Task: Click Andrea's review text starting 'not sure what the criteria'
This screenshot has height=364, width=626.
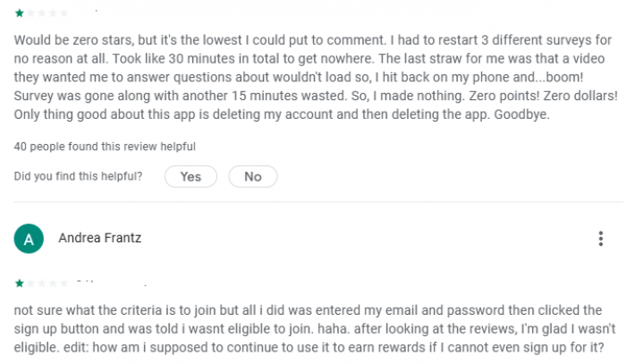Action: pos(315,328)
